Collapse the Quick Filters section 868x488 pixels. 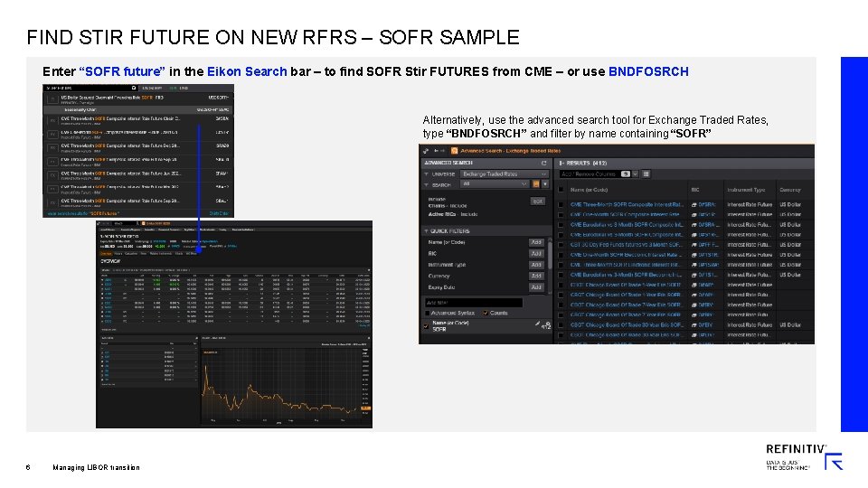pyautogui.click(x=426, y=231)
